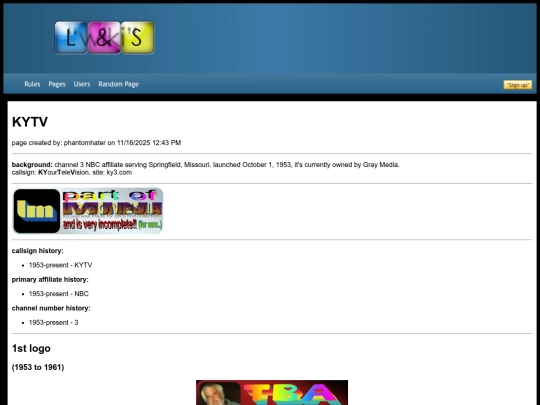Click the 'channel number history:' heading
The height and width of the screenshot is (405, 540).
51,308
